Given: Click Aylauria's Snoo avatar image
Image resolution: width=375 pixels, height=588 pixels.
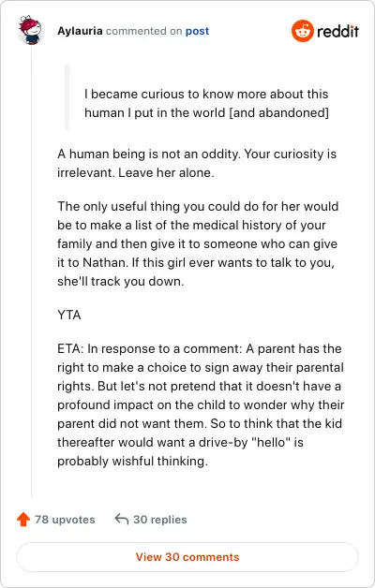Looking at the screenshot, I should click(x=30, y=30).
